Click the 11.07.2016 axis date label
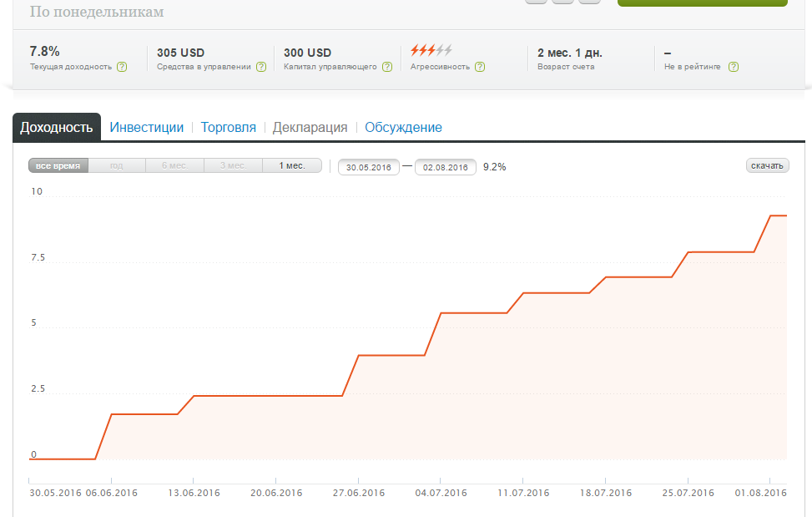 pos(523,493)
